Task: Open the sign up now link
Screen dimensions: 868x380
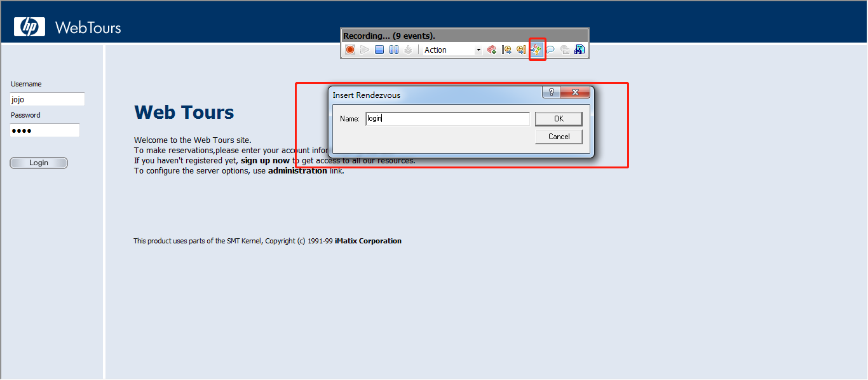Action: click(x=265, y=161)
